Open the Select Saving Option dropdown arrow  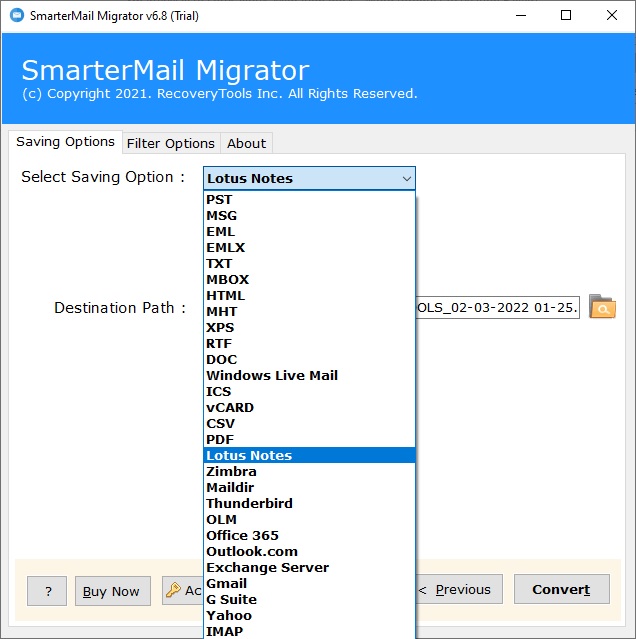[406, 178]
